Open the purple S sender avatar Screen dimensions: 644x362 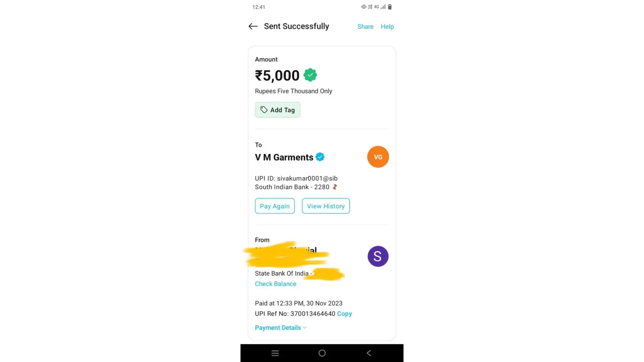tap(378, 256)
